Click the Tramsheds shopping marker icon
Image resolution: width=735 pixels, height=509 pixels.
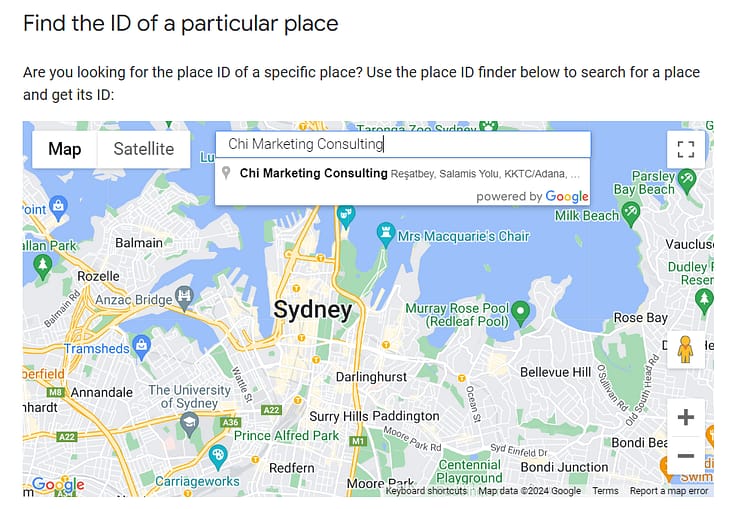(x=142, y=347)
